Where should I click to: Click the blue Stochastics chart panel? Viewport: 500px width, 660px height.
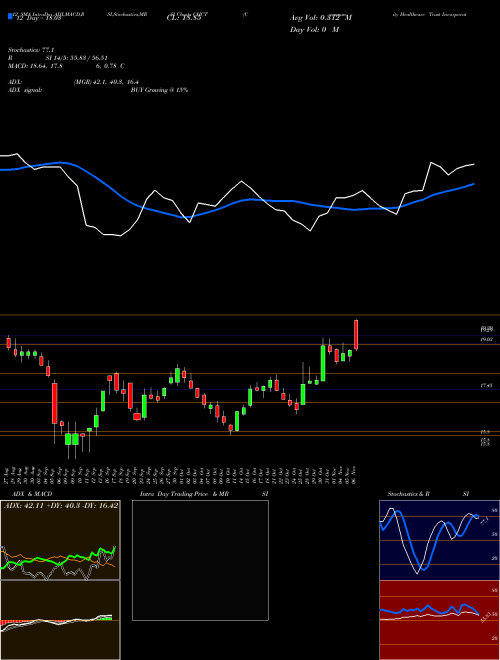(x=439, y=540)
